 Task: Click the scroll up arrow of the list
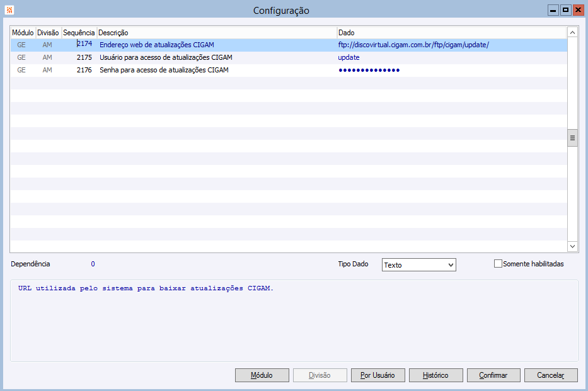point(572,33)
